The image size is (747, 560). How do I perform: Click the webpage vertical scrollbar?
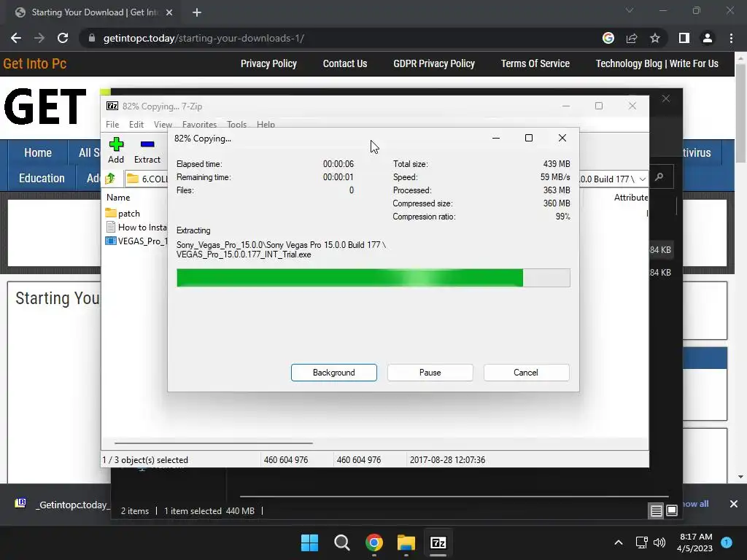(x=741, y=113)
